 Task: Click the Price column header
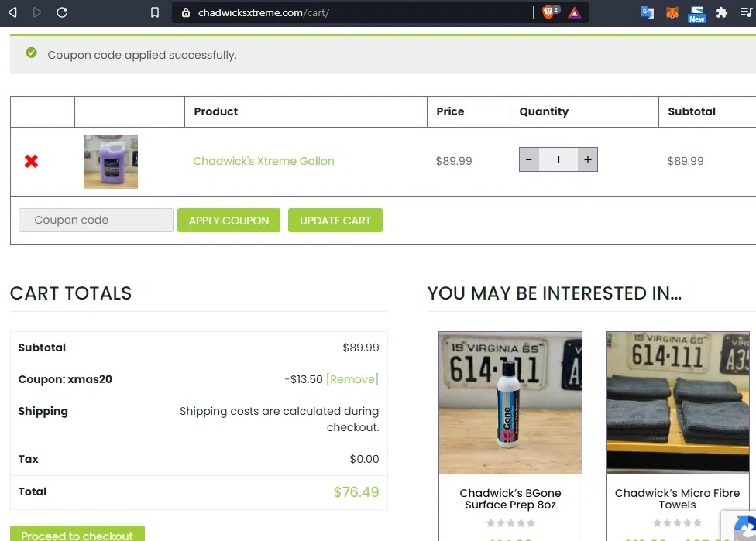point(450,111)
